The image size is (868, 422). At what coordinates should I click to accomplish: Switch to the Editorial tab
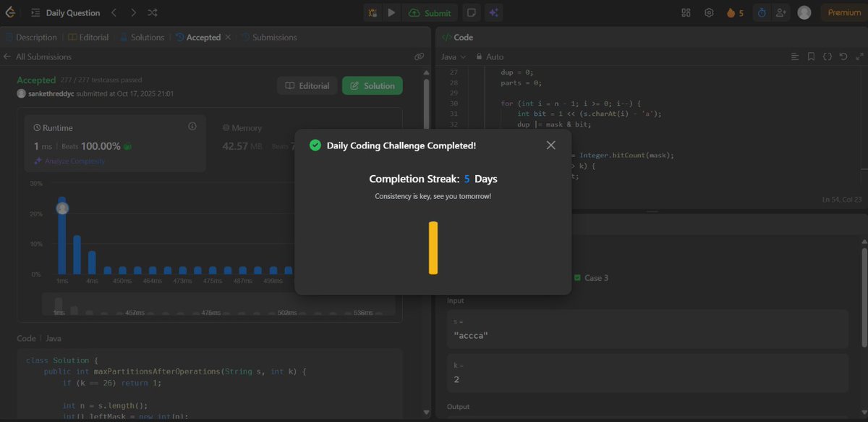[x=89, y=37]
